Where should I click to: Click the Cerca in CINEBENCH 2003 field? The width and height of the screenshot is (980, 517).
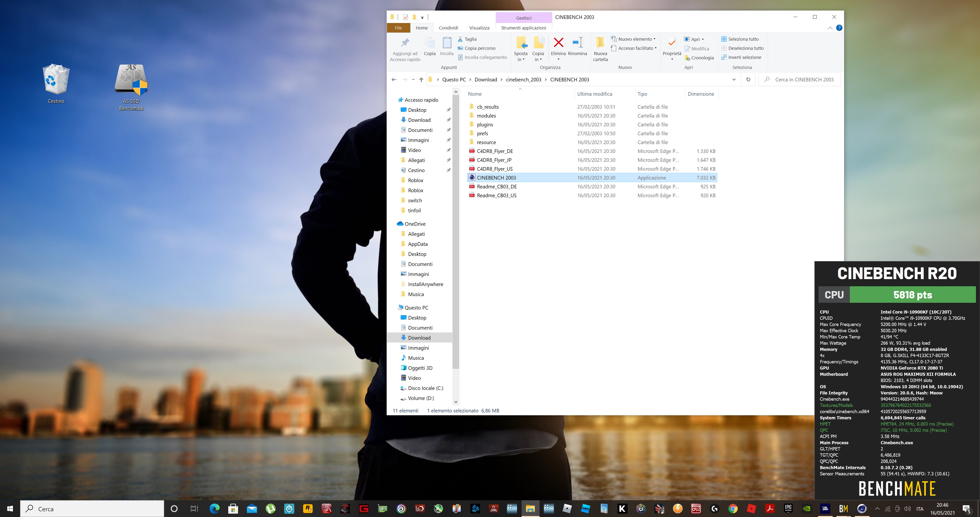tap(799, 79)
